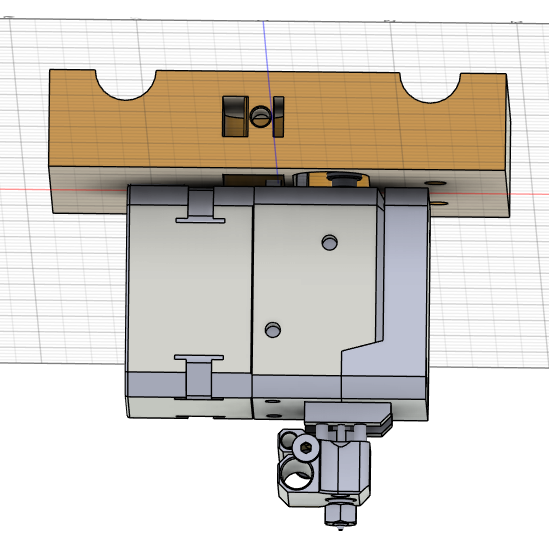Select the flat mounting plate above the hotend
This screenshot has width=549, height=551.
tap(348, 413)
